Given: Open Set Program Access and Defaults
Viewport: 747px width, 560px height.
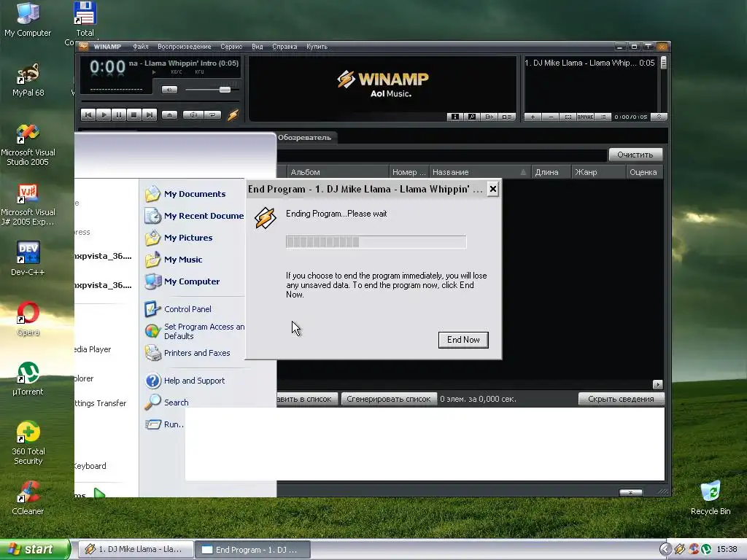Looking at the screenshot, I should pyautogui.click(x=194, y=331).
